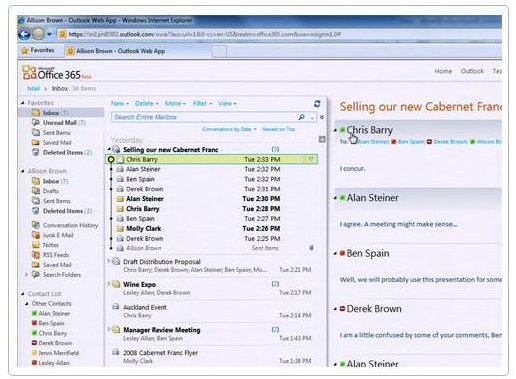Click envelope icon of Auckland Event message
This screenshot has height=379, width=516.
click(x=116, y=306)
